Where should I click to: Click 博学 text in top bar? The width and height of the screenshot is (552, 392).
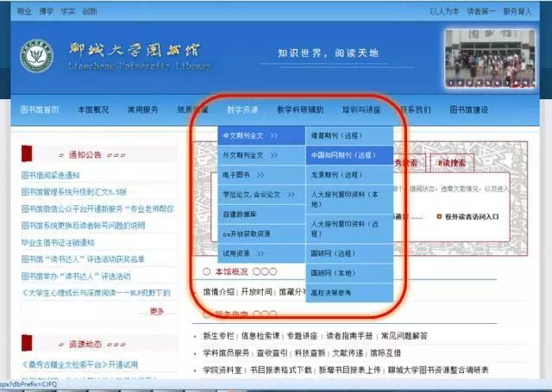pyautogui.click(x=46, y=11)
